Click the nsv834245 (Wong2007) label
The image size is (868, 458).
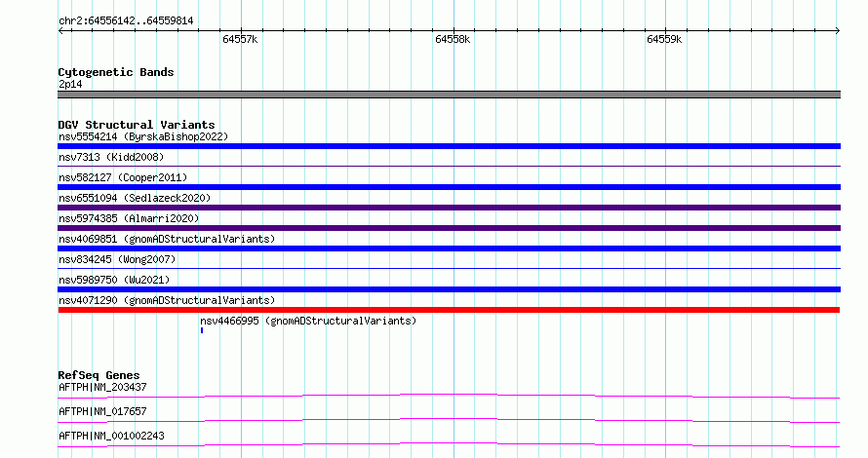pos(117,259)
